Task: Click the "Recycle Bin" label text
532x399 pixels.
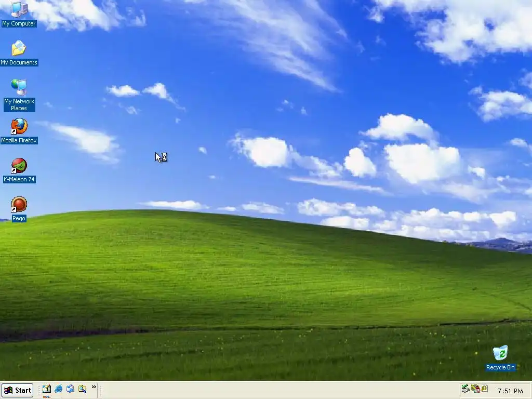Action: coord(500,367)
